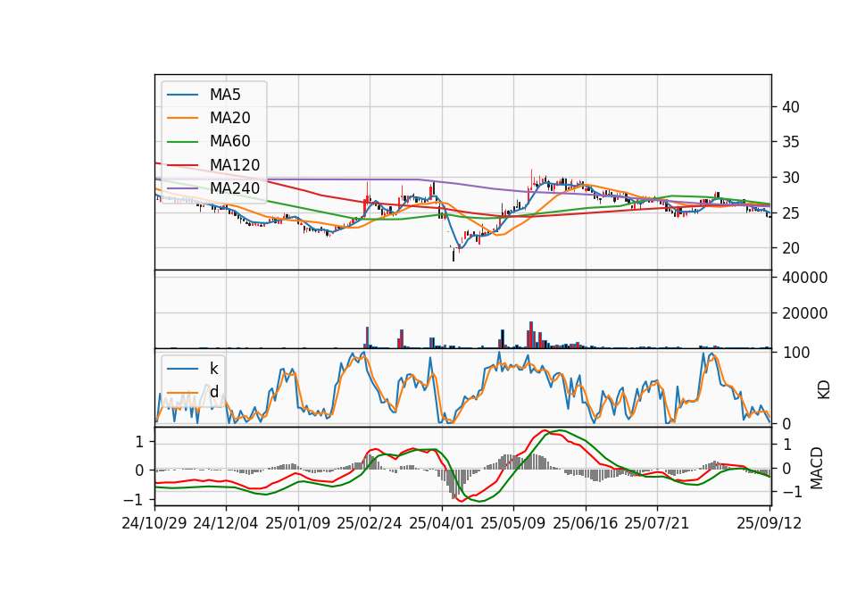
Task: Click the volume axis value 20000
Action: click(x=804, y=313)
